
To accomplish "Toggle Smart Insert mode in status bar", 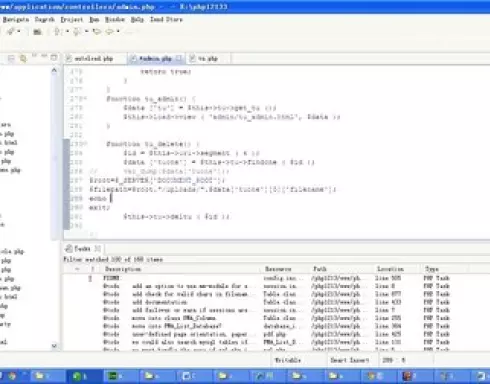I will 350,360.
